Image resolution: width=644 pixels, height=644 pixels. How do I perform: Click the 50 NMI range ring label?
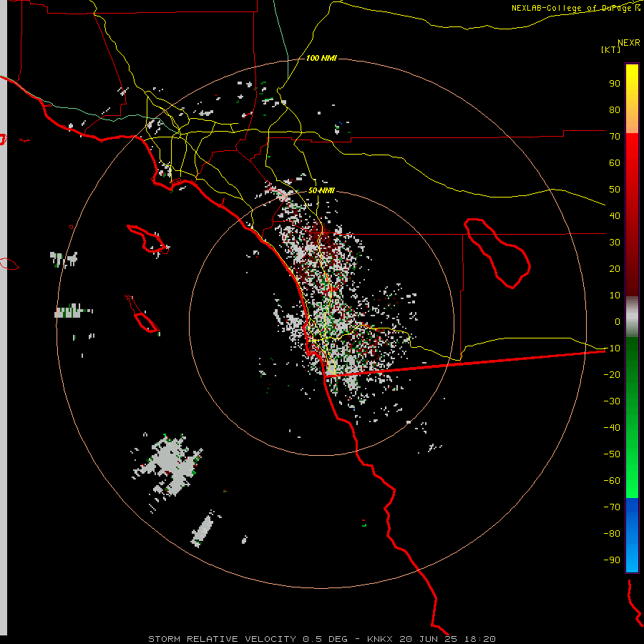[321, 190]
